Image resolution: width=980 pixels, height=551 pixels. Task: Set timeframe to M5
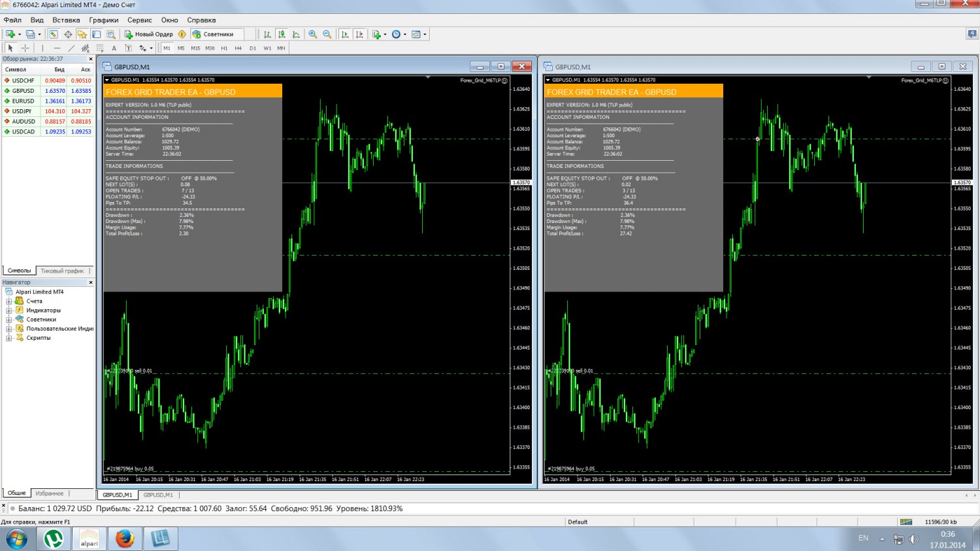click(x=181, y=48)
